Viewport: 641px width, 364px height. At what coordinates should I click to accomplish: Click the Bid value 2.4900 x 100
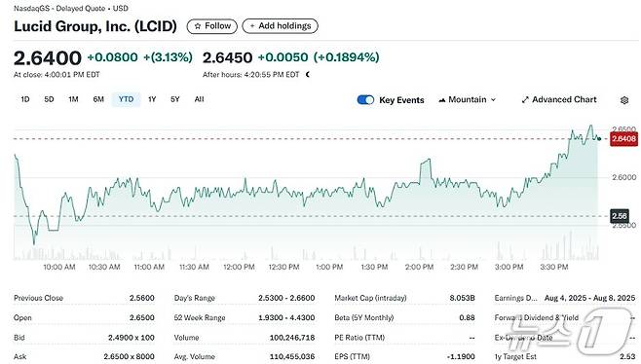point(132,338)
